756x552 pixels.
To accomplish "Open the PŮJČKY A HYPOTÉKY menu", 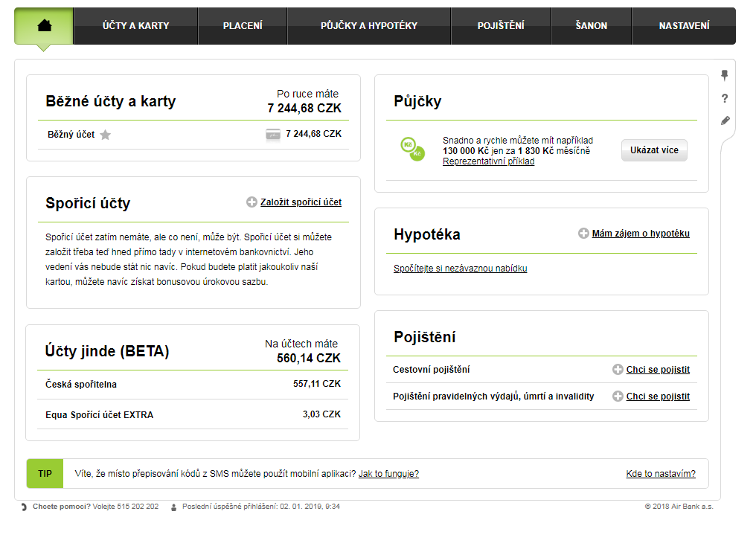I will pyautogui.click(x=369, y=26).
